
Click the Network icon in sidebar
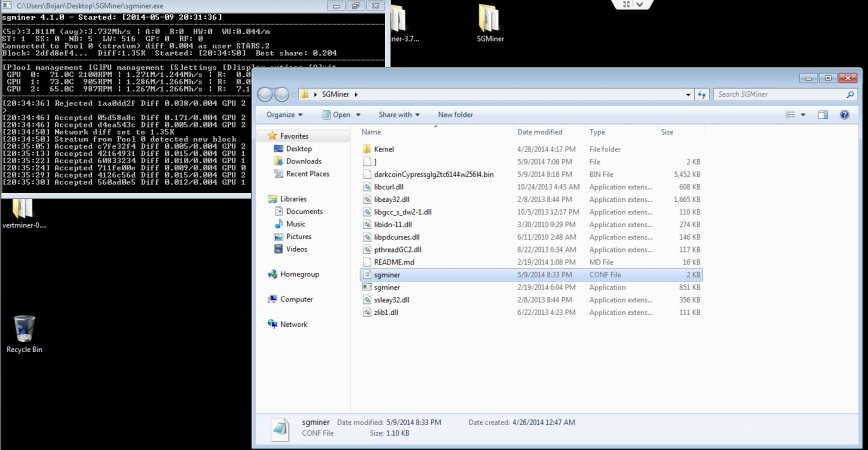click(272, 324)
